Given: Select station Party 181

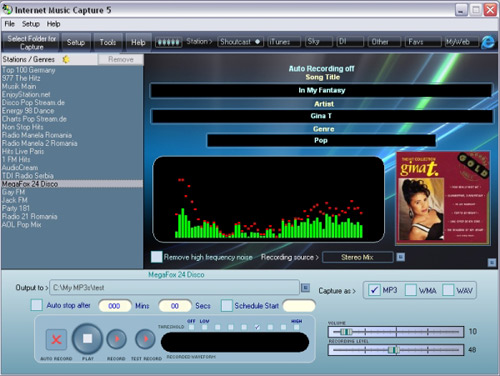Looking at the screenshot, I should click(72, 208).
